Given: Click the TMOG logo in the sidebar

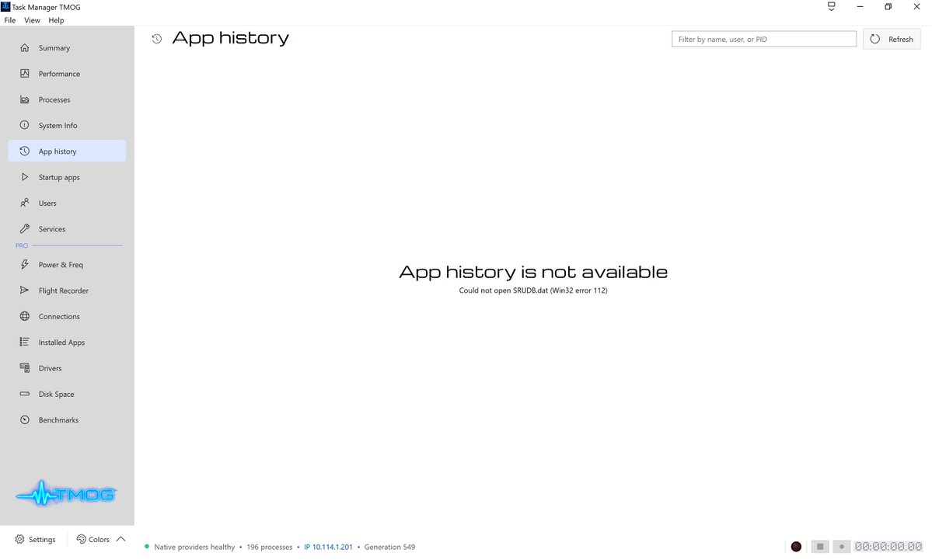Looking at the screenshot, I should coord(66,493).
